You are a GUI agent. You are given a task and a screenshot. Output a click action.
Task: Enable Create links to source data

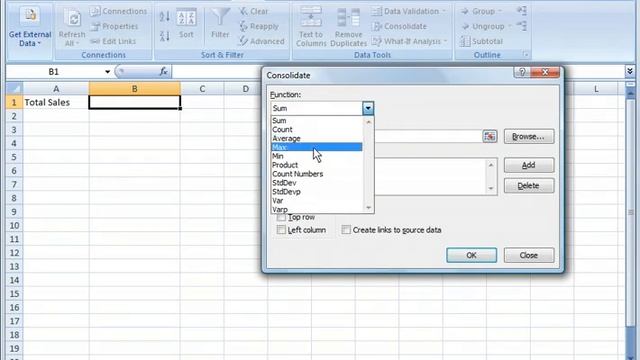[346, 230]
